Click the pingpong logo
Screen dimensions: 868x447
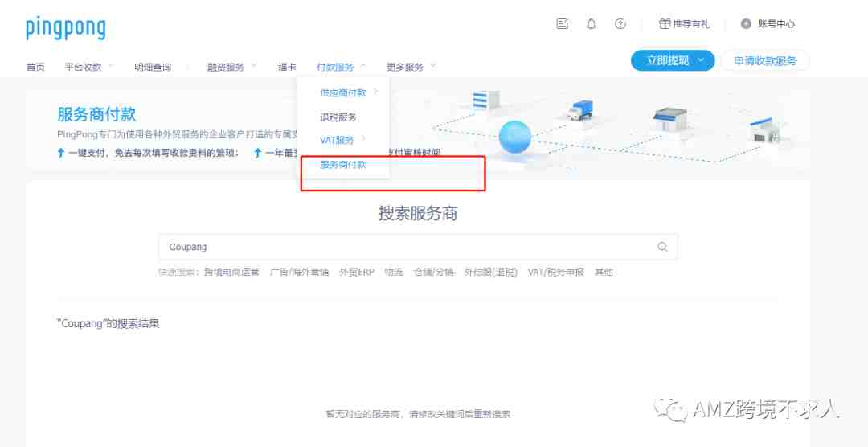(x=65, y=28)
